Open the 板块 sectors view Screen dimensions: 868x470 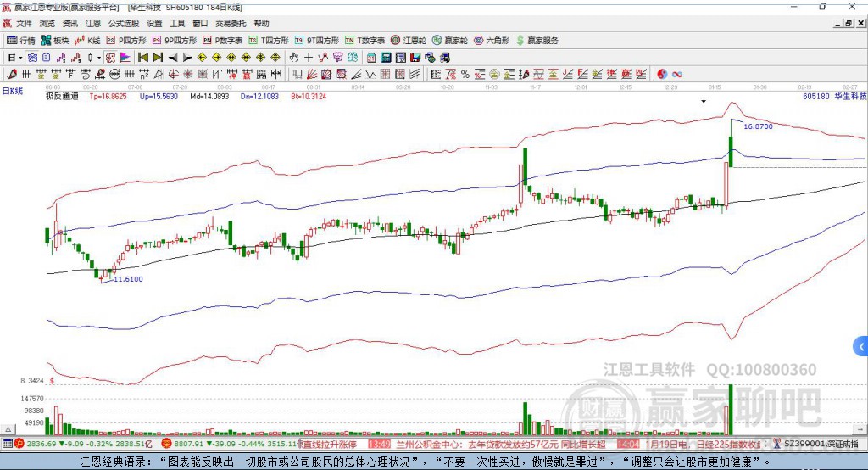tap(55, 41)
